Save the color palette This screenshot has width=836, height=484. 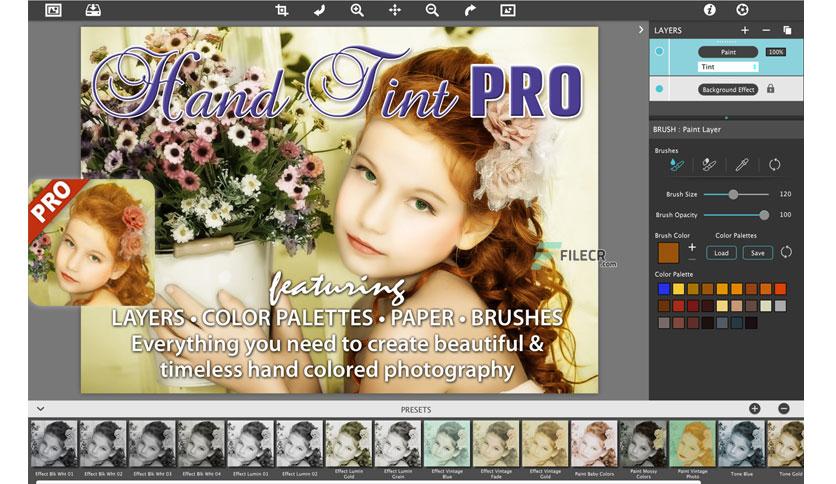coord(758,253)
